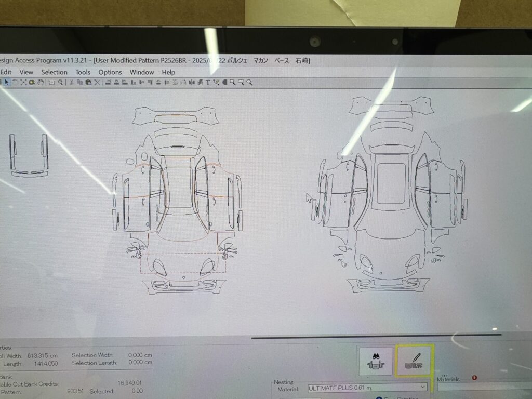Screen dimensions: 532x399
Task: Click the binoculars pattern search button
Action: (376, 361)
